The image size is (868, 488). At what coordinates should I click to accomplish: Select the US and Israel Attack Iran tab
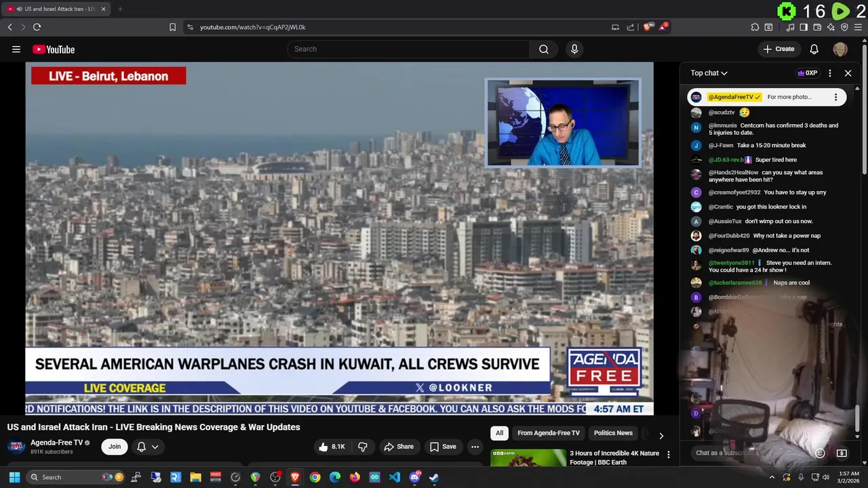(x=56, y=9)
